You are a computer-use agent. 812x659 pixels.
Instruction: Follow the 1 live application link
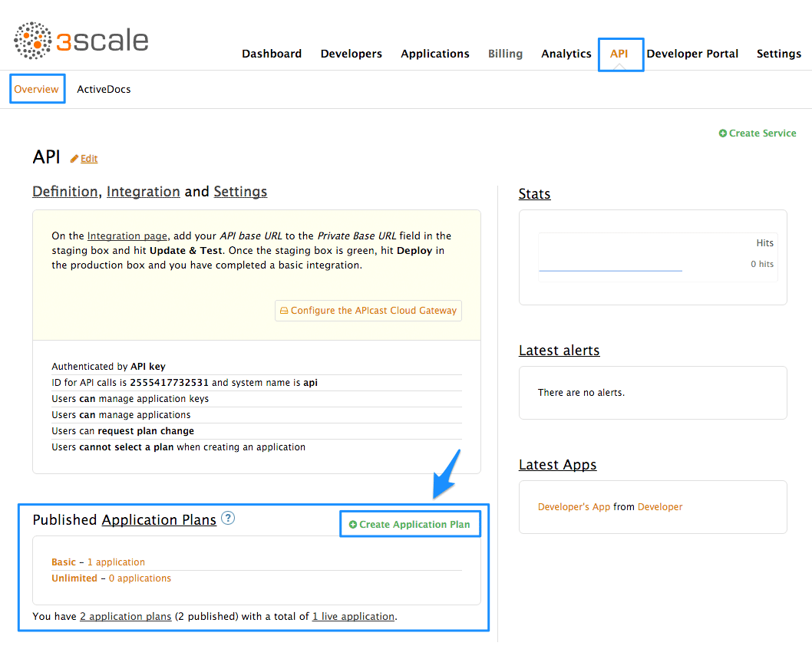pos(353,616)
